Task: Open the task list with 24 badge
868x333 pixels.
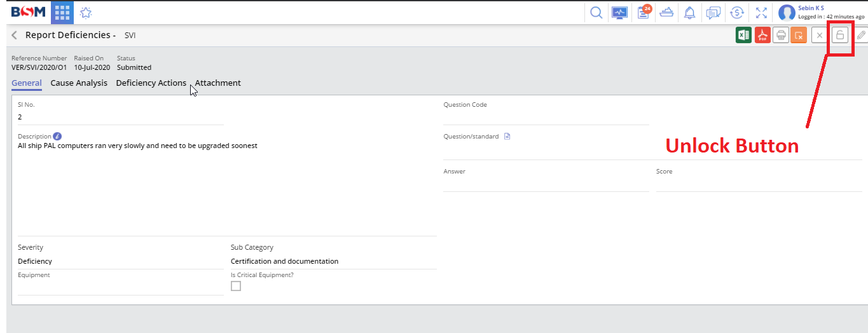Action: [644, 13]
